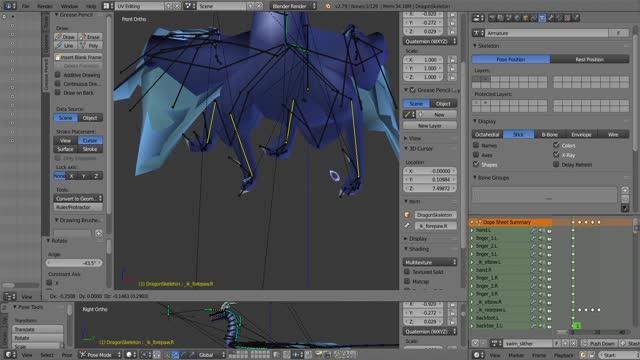Viewport: 640px width, 360px height.
Task: Click the 3D Cursor Location Z field
Action: click(x=430, y=188)
